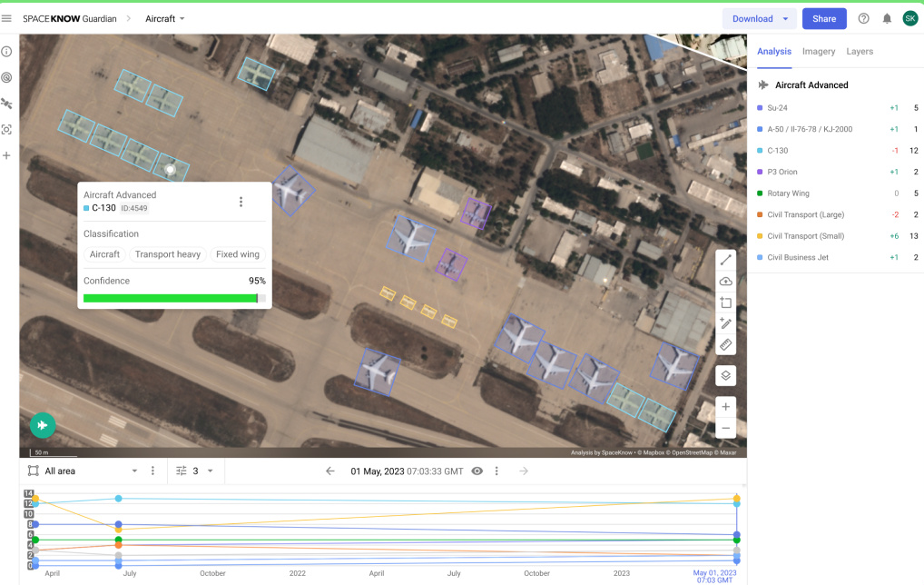Open the Download dropdown arrow
Image resolution: width=924 pixels, height=585 pixels.
tap(785, 19)
